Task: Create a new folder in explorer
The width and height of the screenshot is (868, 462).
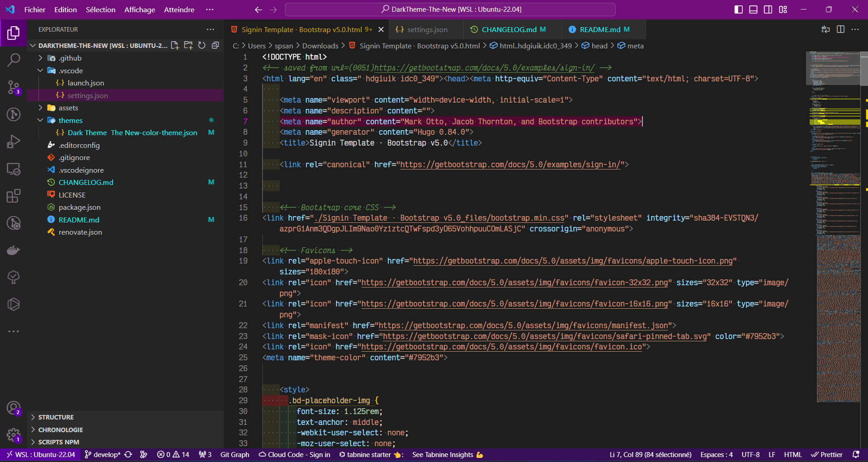Action: [x=189, y=45]
